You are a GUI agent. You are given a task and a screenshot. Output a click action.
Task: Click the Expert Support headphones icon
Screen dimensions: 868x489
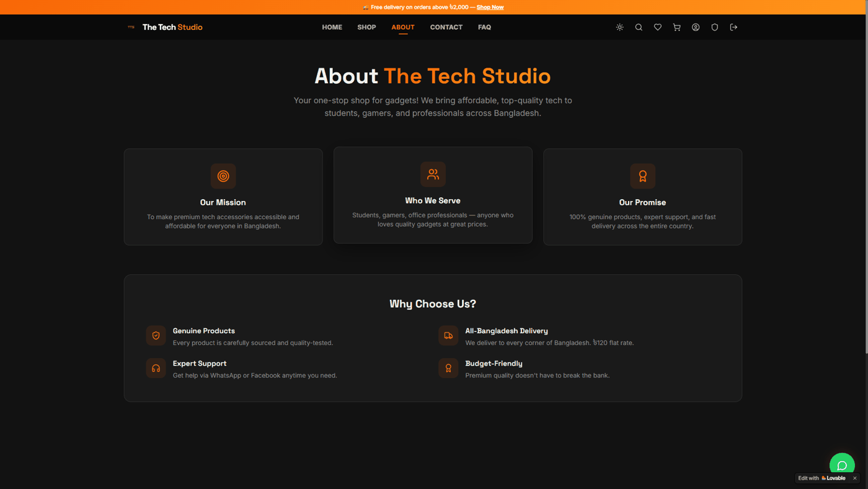pyautogui.click(x=156, y=368)
